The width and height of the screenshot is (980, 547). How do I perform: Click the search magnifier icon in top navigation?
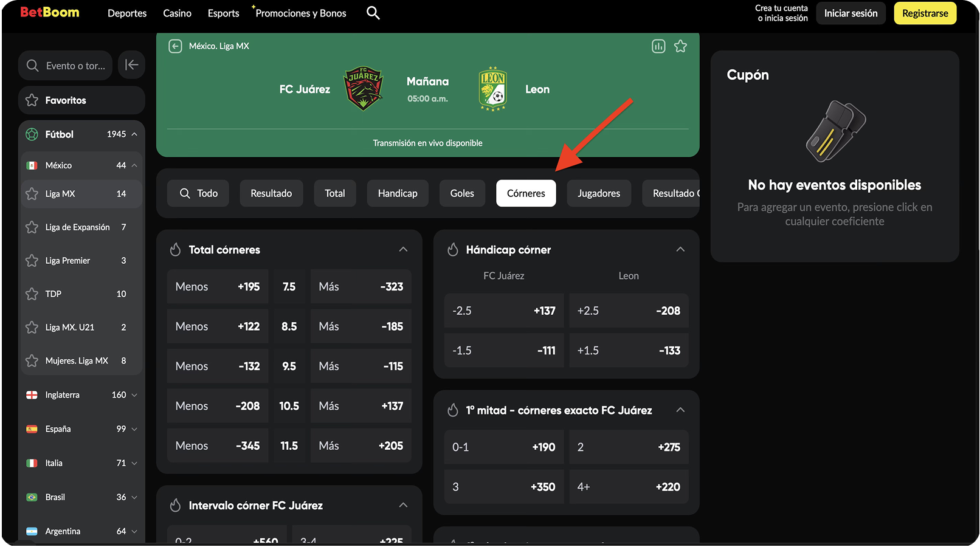373,13
